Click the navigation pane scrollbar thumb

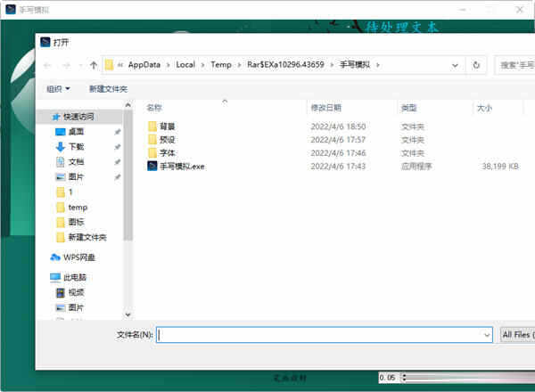128,176
